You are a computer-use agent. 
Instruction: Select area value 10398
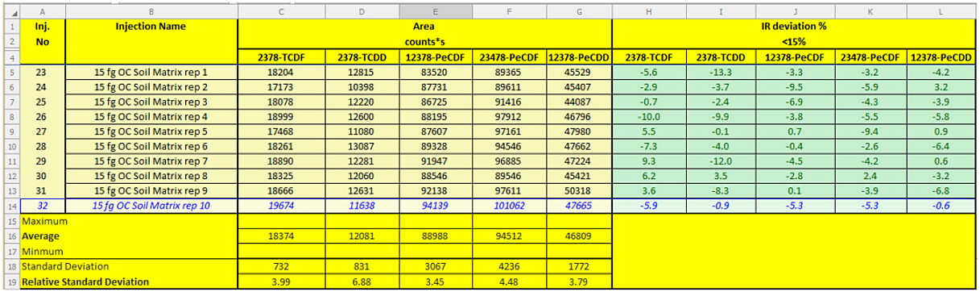[362, 86]
